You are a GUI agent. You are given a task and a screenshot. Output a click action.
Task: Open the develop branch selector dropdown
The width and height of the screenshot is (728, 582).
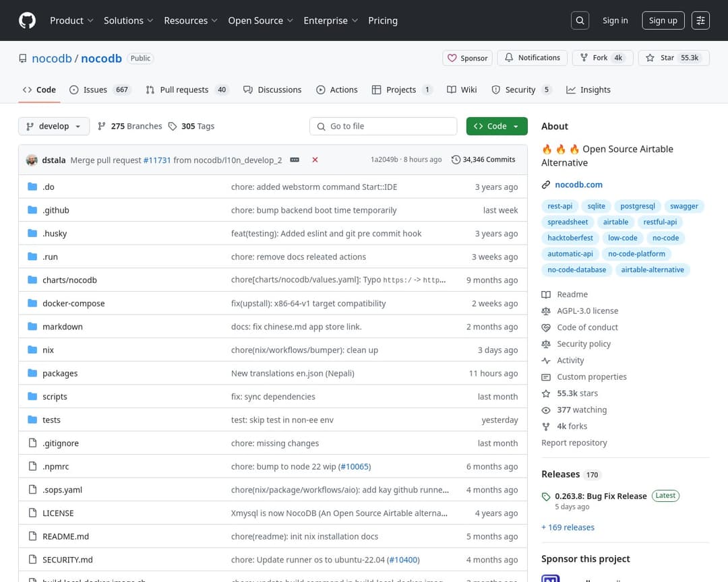coord(54,126)
